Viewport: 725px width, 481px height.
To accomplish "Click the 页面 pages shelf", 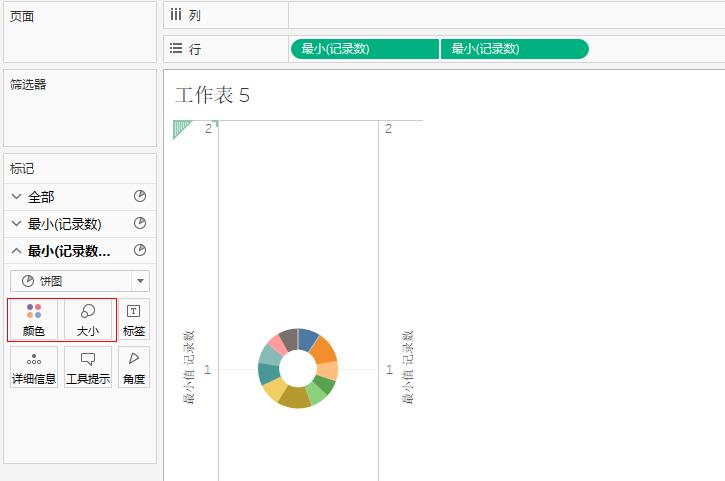I will (80, 32).
